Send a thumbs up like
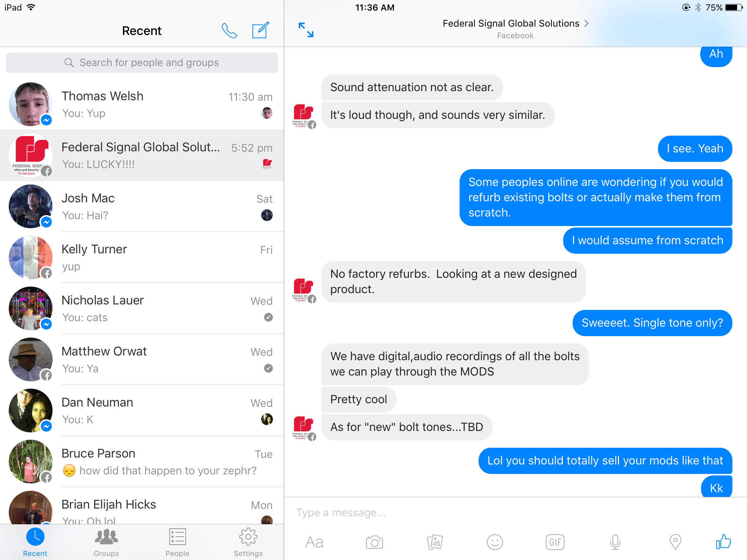Viewport: 747px width, 560px height. pyautogui.click(x=723, y=541)
